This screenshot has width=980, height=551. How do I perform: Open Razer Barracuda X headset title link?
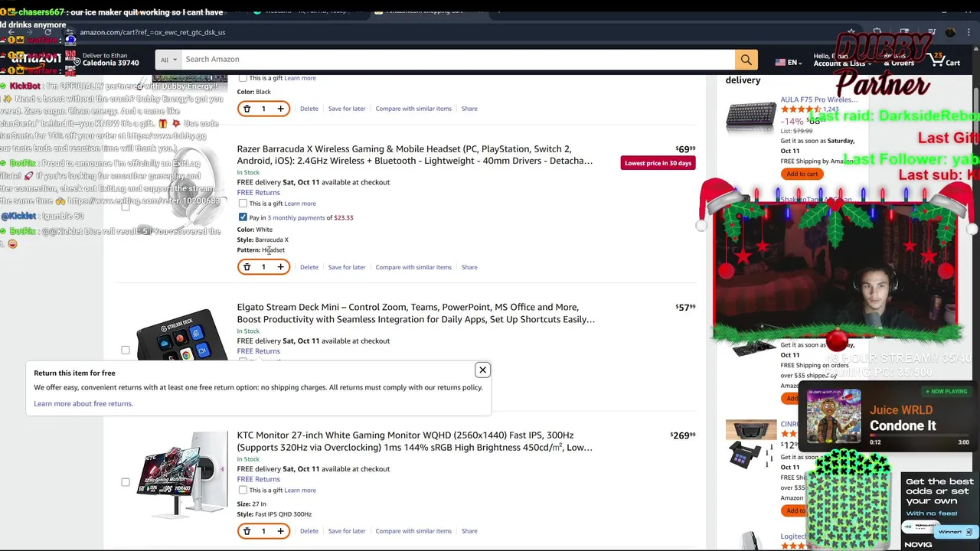415,155
